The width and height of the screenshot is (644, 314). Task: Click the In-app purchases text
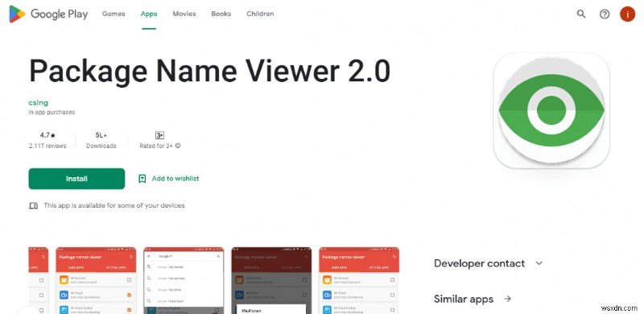[52, 112]
